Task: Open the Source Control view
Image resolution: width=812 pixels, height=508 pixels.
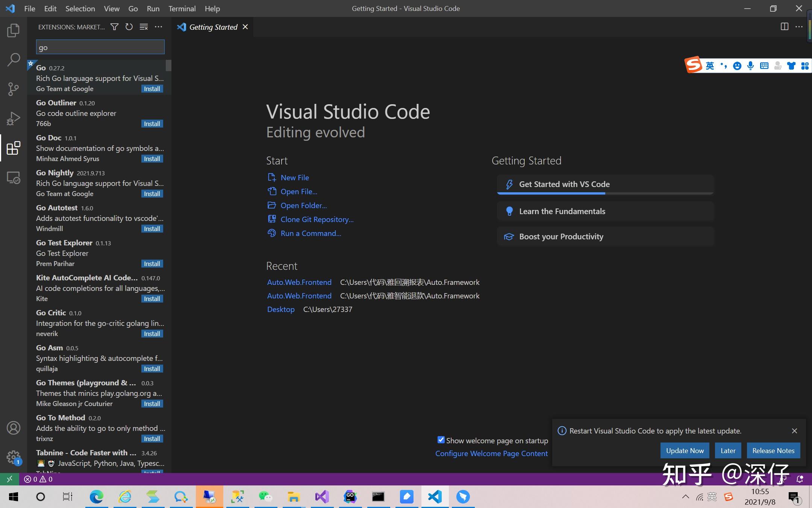Action: (x=14, y=89)
